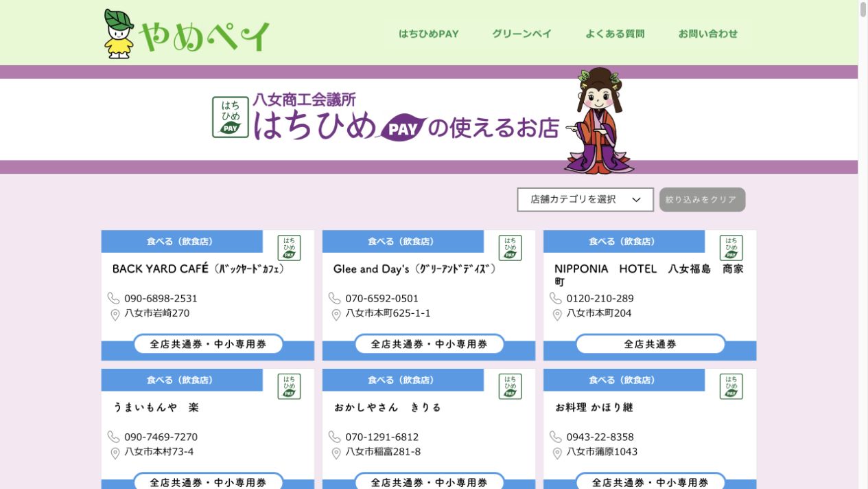Click the address 八女市稲富281-8
868x489 pixels.
coord(383,452)
